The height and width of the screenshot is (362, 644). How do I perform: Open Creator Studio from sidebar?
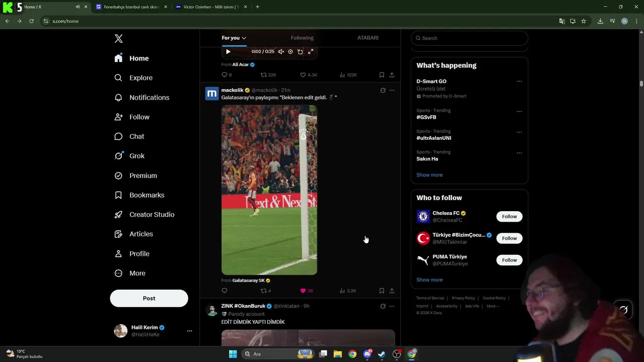point(144,215)
